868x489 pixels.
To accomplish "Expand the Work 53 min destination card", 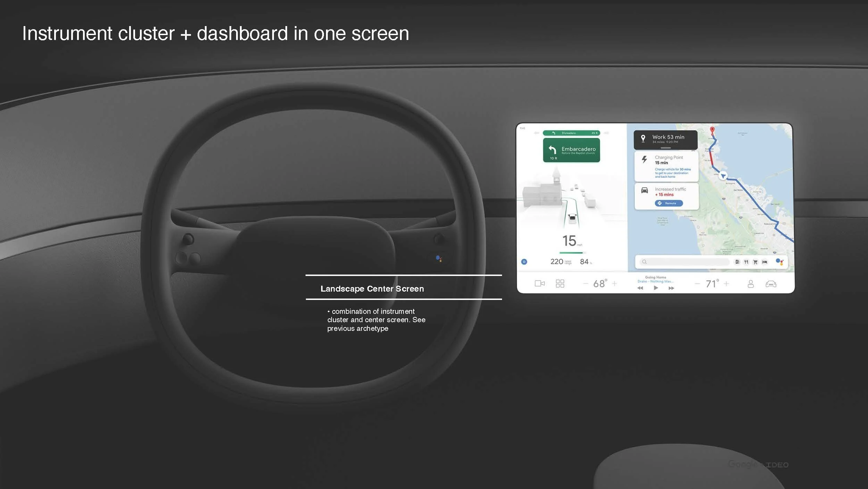I will coord(665,139).
